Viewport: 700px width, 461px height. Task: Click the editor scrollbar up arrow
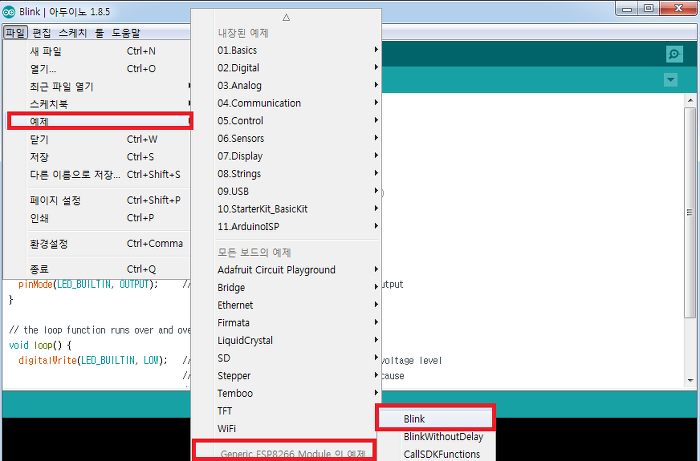tap(690, 100)
